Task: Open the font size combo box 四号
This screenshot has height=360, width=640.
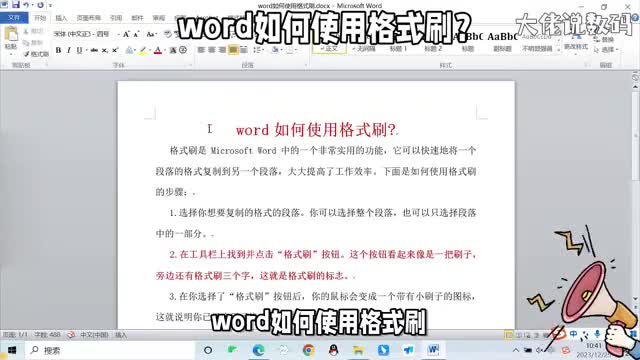Action: click(x=107, y=34)
